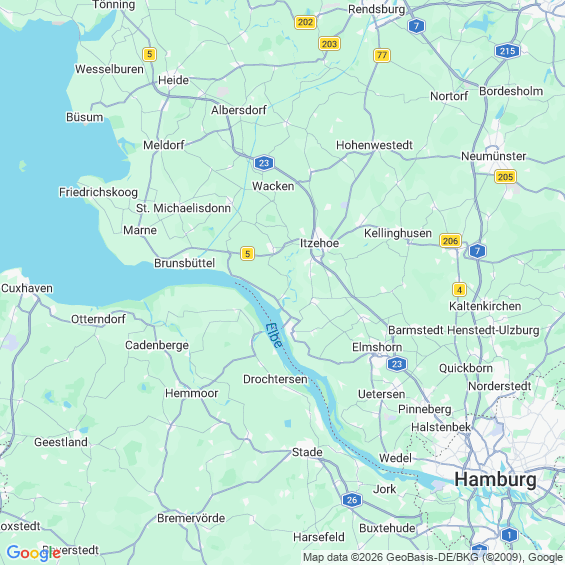The height and width of the screenshot is (565, 565).
Task: Select the Itzehoe town label
Action: coord(319,243)
